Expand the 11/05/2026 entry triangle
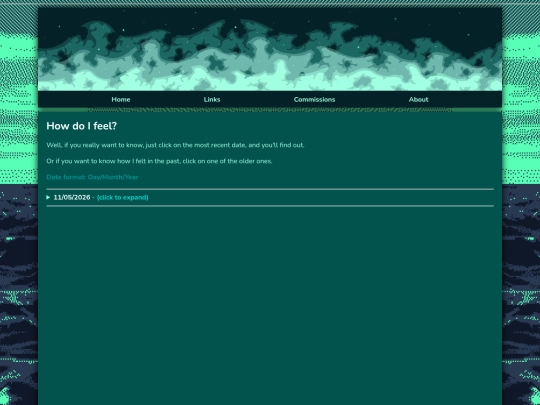This screenshot has height=405, width=540. 48,197
